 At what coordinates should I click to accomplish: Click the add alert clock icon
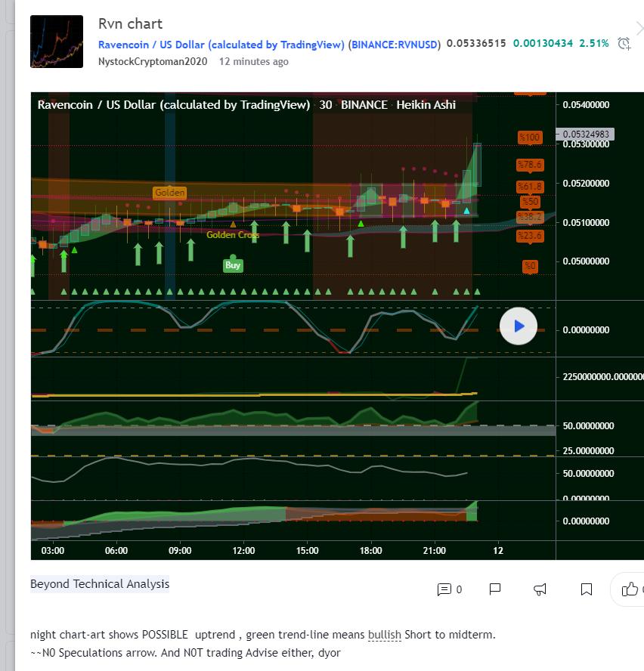pyautogui.click(x=624, y=44)
